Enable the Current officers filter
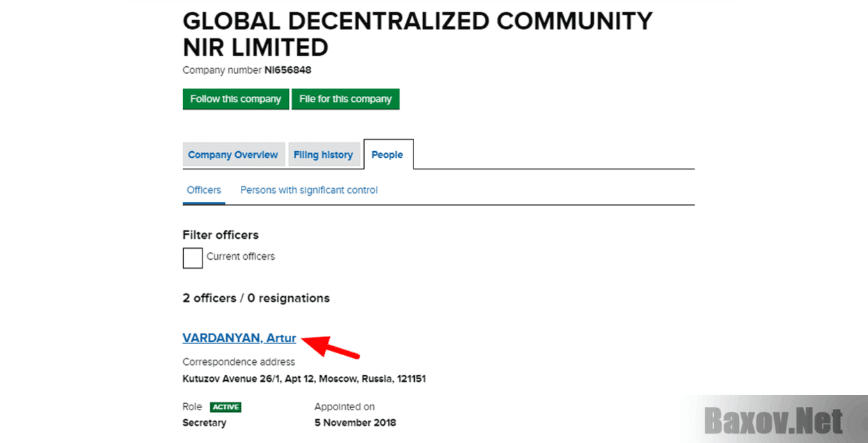The width and height of the screenshot is (868, 443). coord(192,258)
